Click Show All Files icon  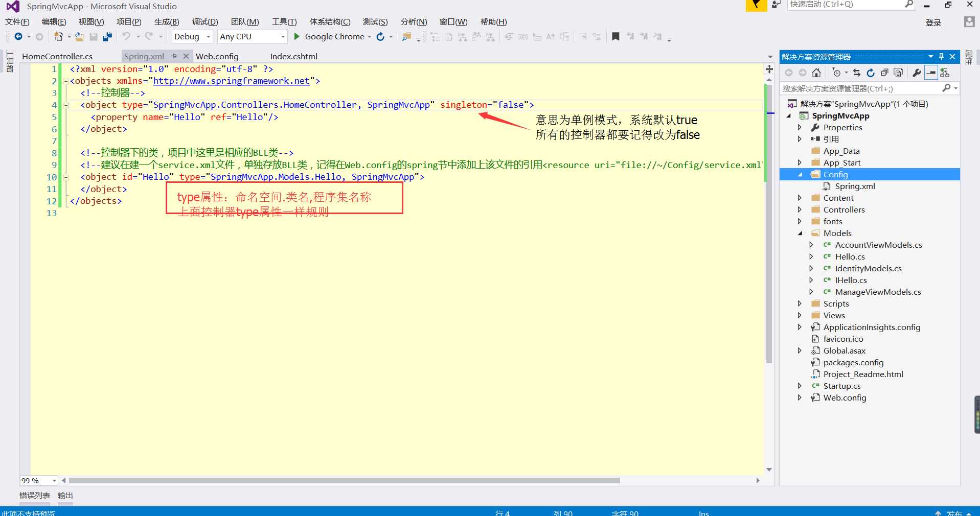(x=898, y=73)
